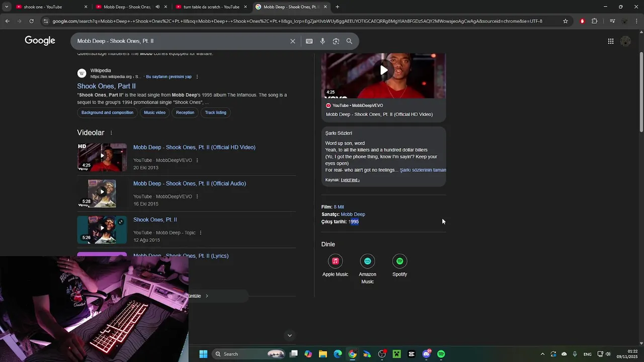Open the 'Shook Ones, Pt. II' Topic video link

tap(155, 220)
